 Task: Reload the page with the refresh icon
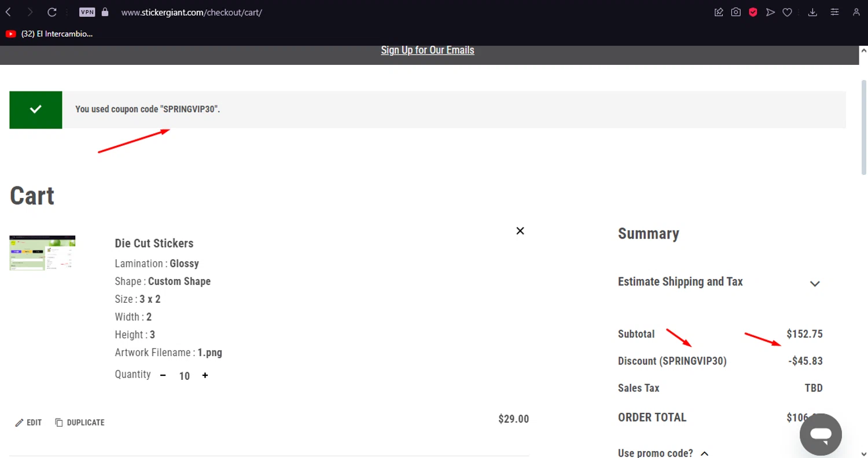52,12
